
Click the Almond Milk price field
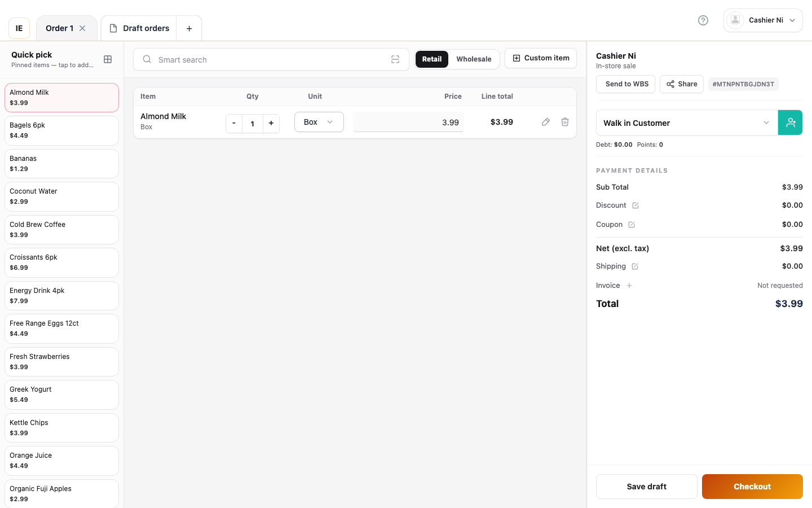[408, 122]
